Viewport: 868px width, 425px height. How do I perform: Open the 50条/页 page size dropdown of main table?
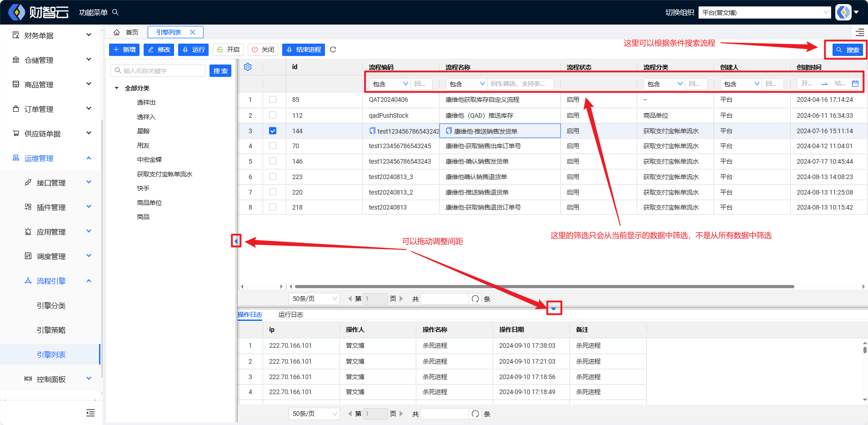[x=314, y=299]
